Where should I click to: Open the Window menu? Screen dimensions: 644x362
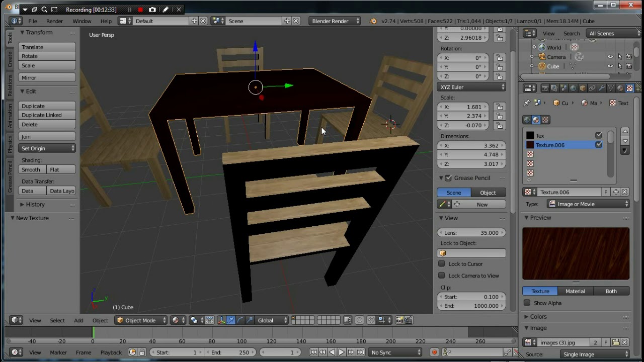pyautogui.click(x=82, y=21)
